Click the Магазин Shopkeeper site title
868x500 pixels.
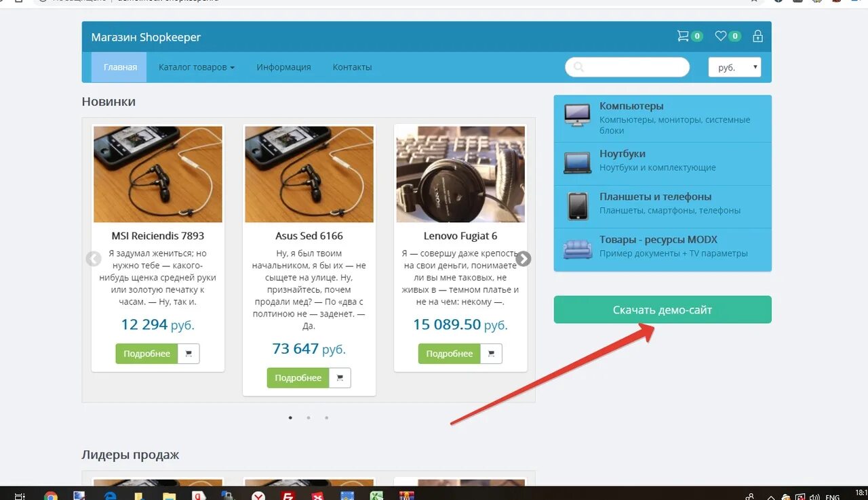click(146, 37)
